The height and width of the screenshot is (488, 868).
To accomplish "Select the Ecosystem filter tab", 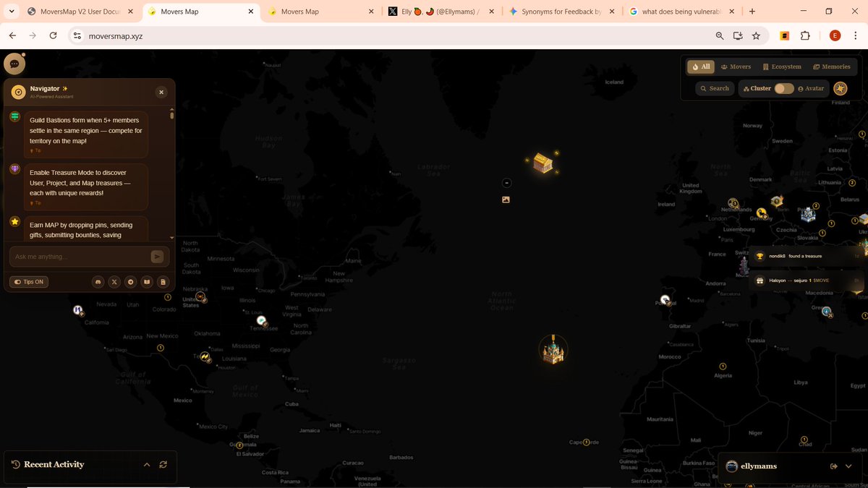I will pyautogui.click(x=782, y=67).
